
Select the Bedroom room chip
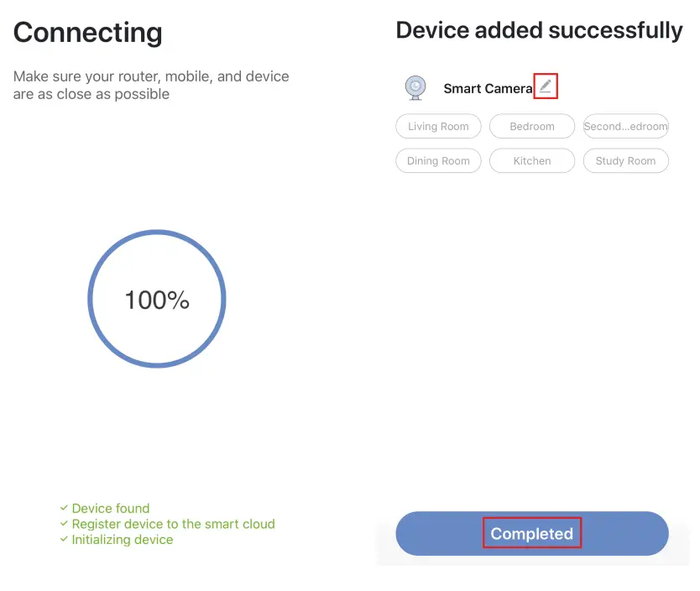532,127
